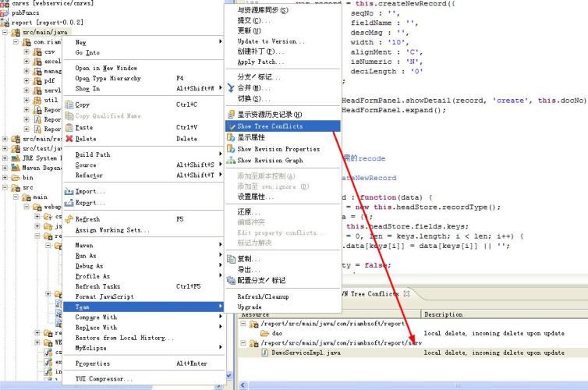Image resolution: width=588 pixels, height=390 pixels.
Task: Click the Import icon in context menu
Action: coord(69,191)
